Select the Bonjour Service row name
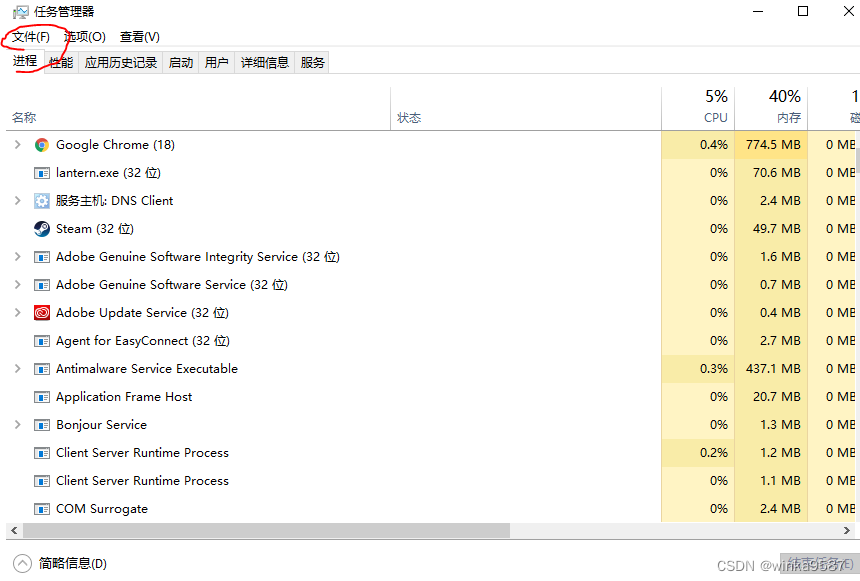 pos(101,425)
